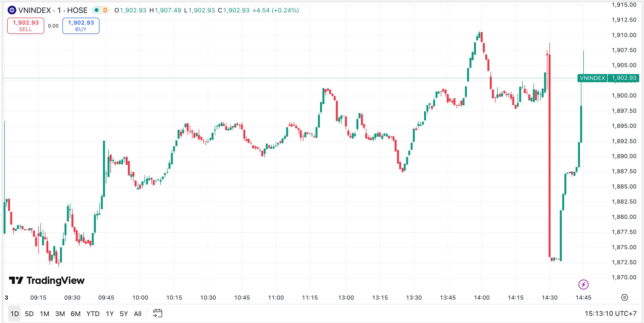Click the TradingView logo

tap(47, 280)
